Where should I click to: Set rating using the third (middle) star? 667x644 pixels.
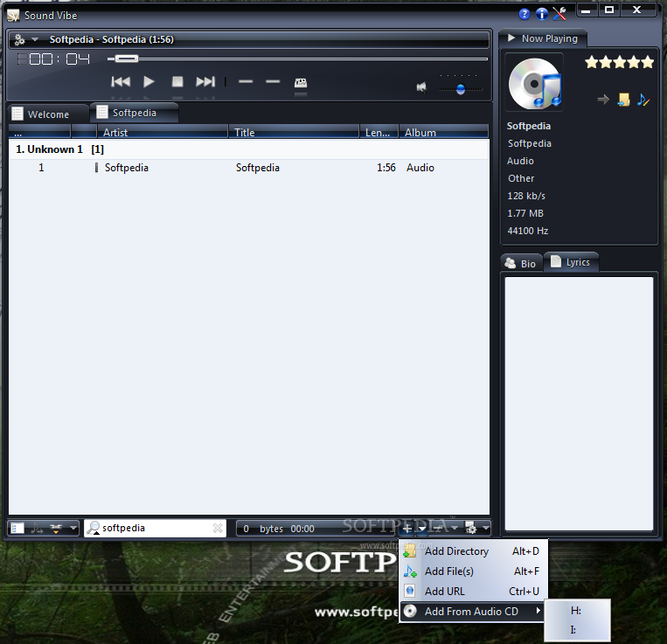coord(619,63)
